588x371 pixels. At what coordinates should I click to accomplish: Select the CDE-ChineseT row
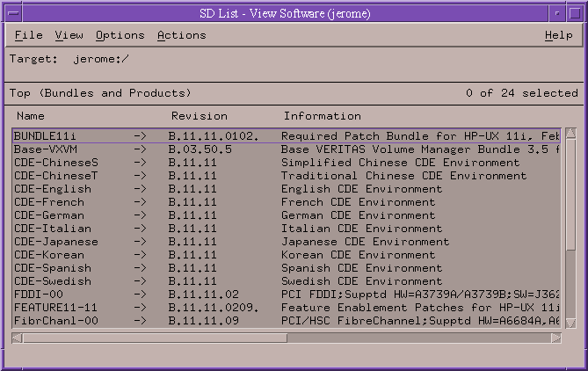pyautogui.click(x=287, y=176)
